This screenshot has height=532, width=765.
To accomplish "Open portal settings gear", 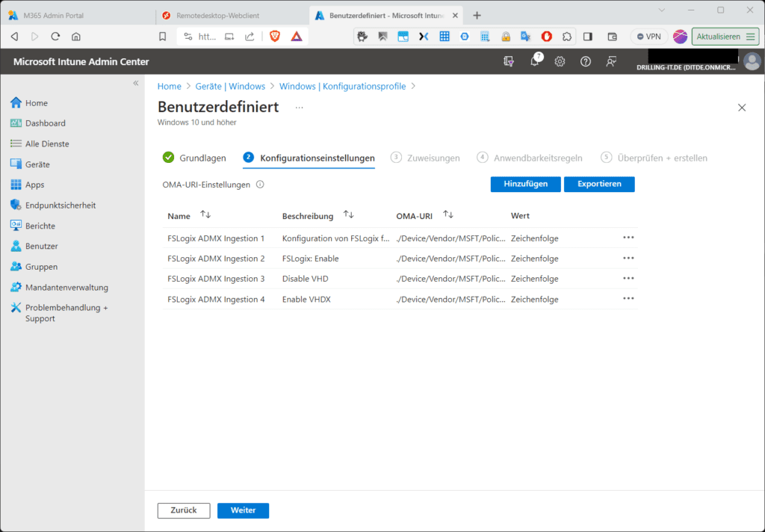I will (x=560, y=61).
